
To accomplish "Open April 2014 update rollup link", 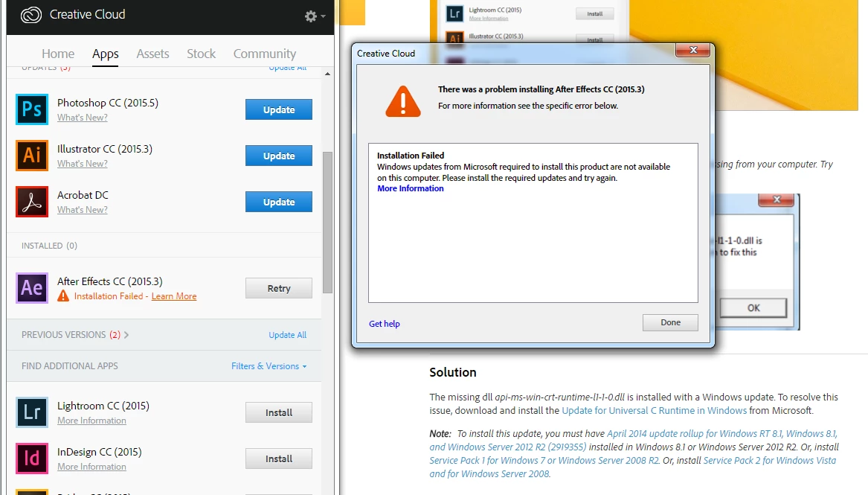I will click(x=633, y=440).
